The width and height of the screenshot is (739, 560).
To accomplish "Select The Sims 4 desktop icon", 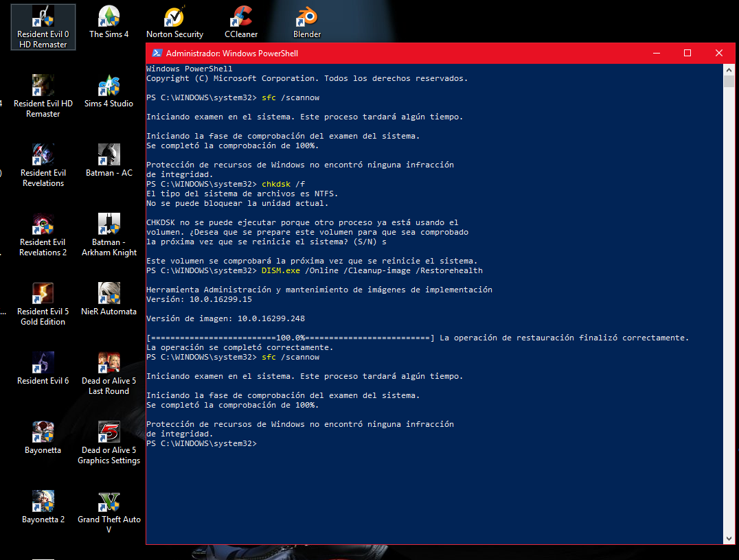I will [x=109, y=22].
